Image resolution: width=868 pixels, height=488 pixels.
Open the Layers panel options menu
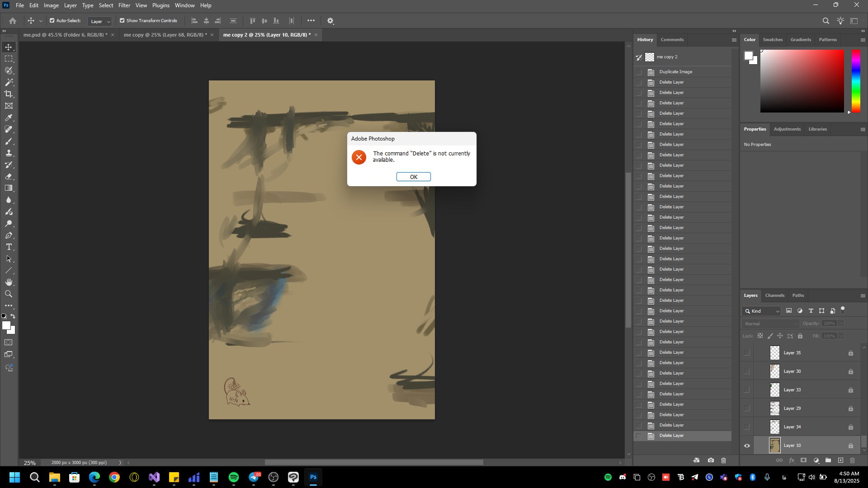pyautogui.click(x=863, y=296)
